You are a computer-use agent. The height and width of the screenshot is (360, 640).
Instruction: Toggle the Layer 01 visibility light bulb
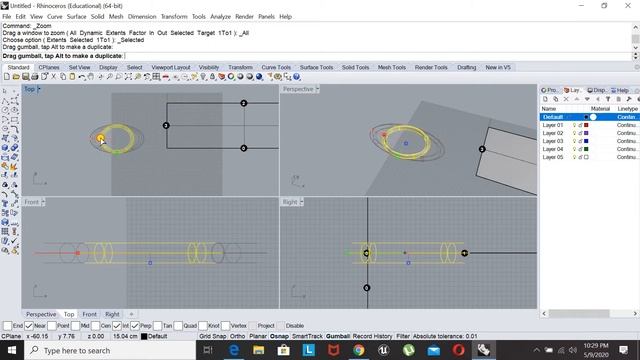[574, 125]
